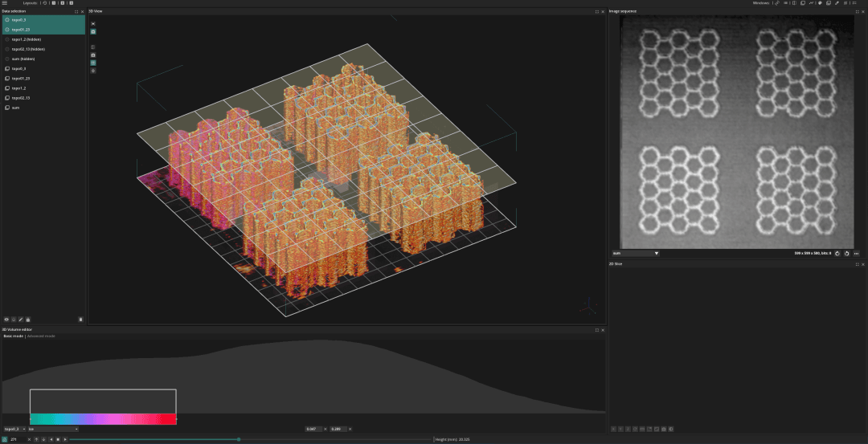The width and height of the screenshot is (868, 444).
Task: Open the topo0_3 volume dropdown
Action: 14,429
